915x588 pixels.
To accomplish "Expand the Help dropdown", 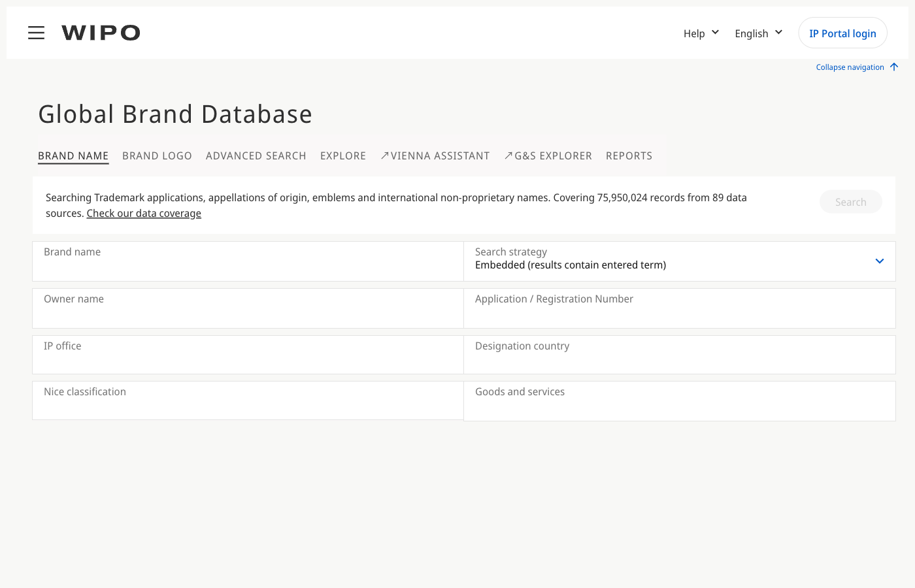I will [701, 33].
